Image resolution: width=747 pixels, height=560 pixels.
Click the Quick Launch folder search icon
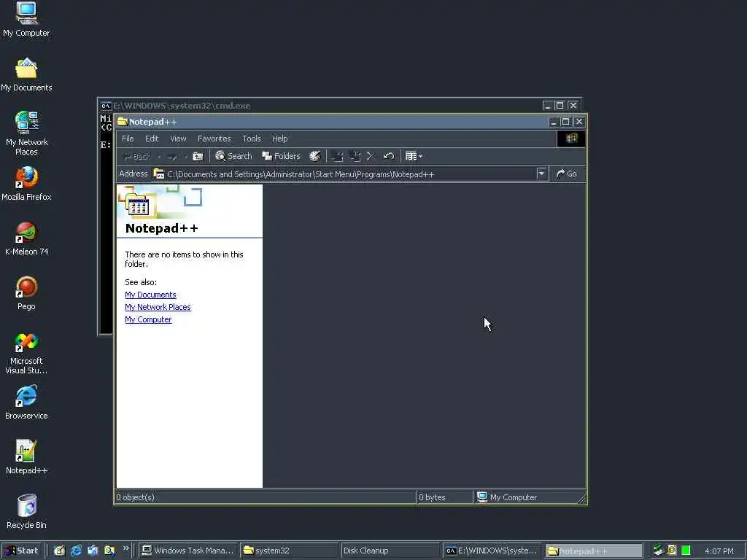click(x=109, y=551)
